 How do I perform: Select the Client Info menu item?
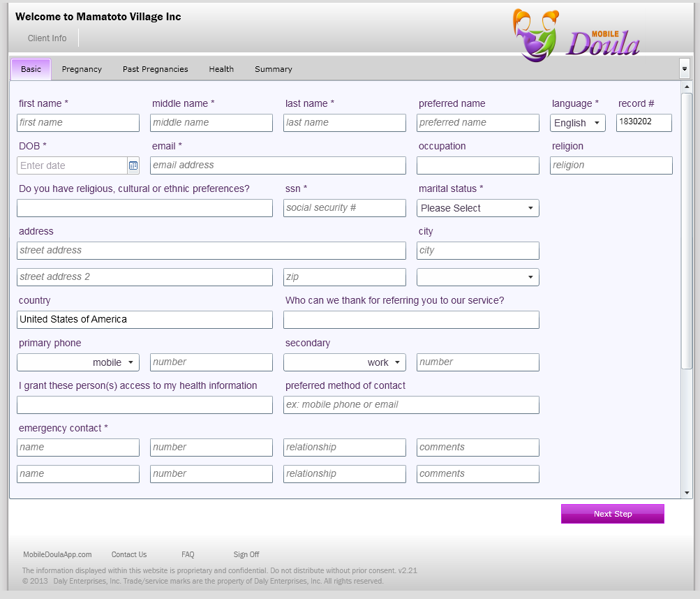(x=47, y=38)
